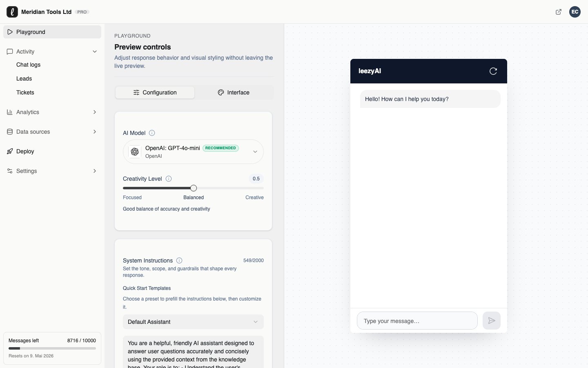588x368 pixels.
Task: Open the Default Assistant template dropdown
Action: [193, 322]
